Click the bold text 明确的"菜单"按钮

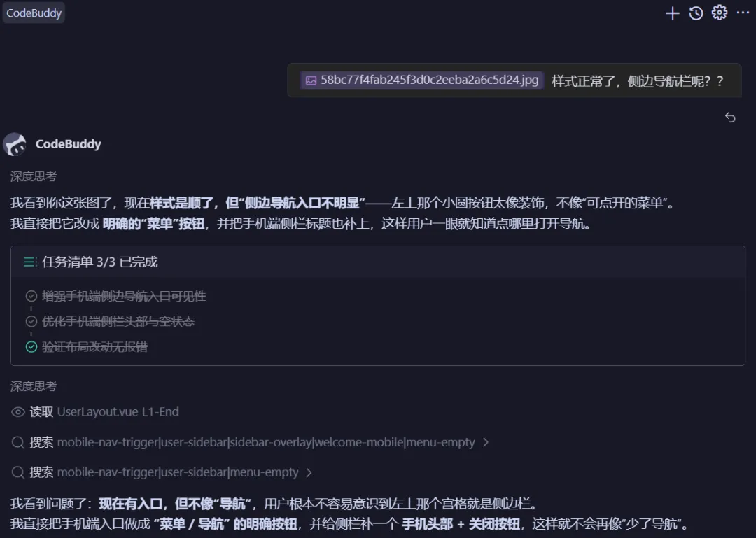click(153, 224)
